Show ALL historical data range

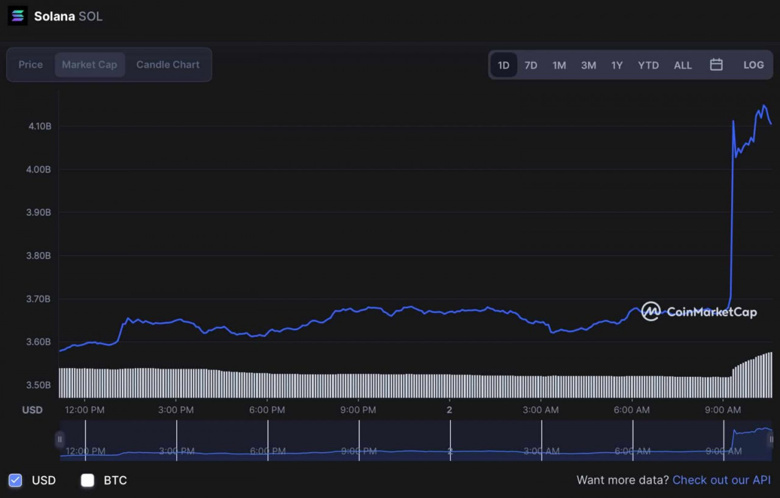pos(682,65)
